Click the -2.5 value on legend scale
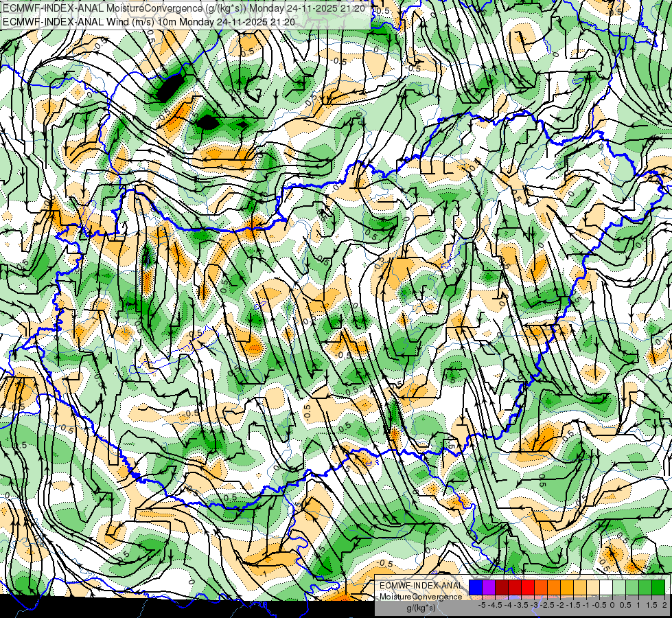This screenshot has width=672, height=618. pyautogui.click(x=547, y=605)
